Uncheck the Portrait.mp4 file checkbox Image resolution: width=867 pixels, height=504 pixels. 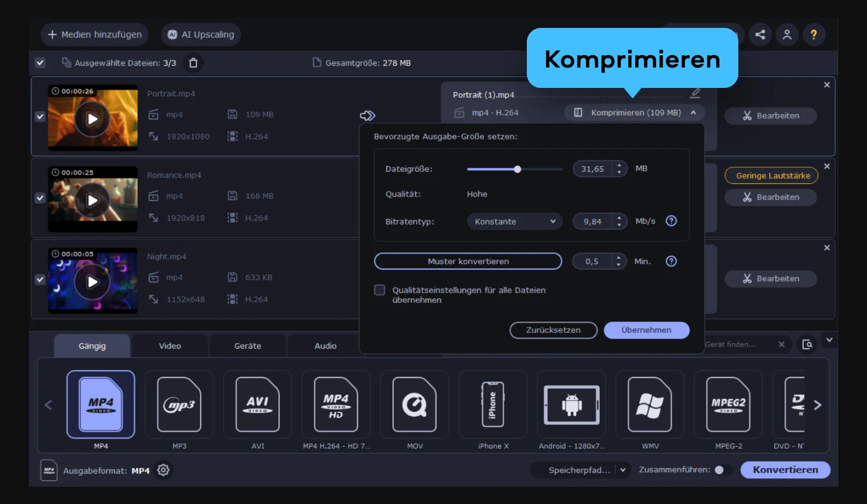coord(40,116)
